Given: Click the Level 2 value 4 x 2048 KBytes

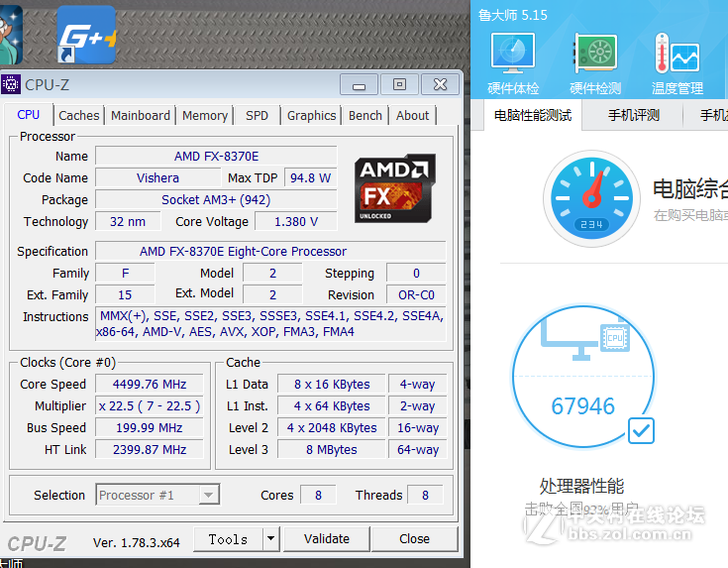Looking at the screenshot, I should click(332, 428).
